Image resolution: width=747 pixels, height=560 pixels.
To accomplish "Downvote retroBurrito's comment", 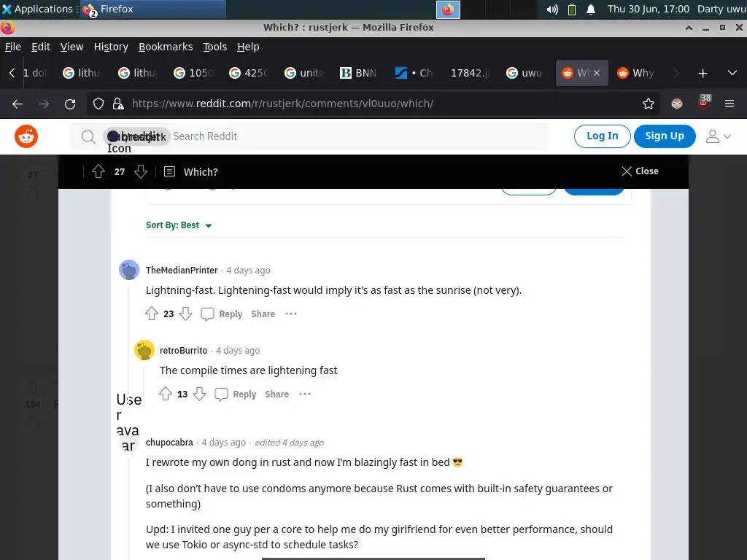I will tap(200, 394).
